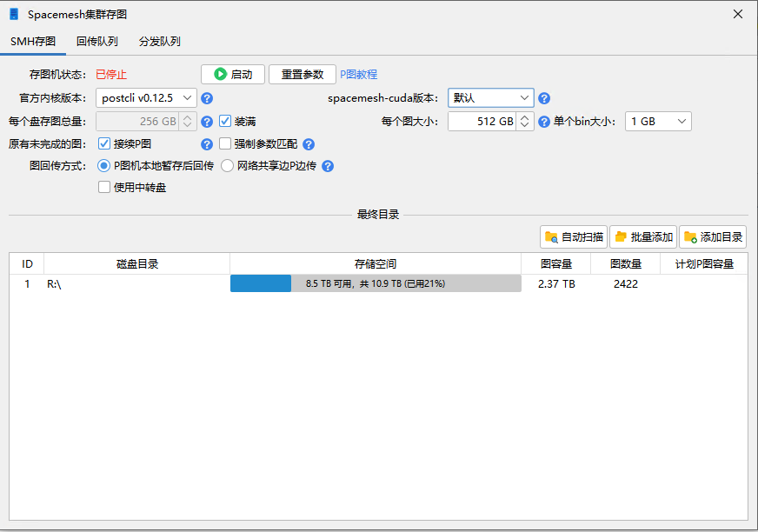758x532 pixels.
Task: Switch to the 分发队列 tab
Action: click(x=160, y=42)
